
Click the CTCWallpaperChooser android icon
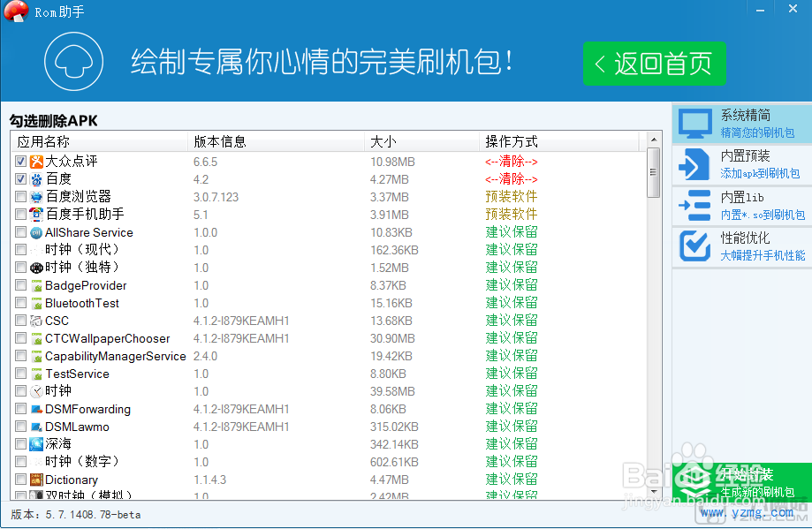point(36,338)
